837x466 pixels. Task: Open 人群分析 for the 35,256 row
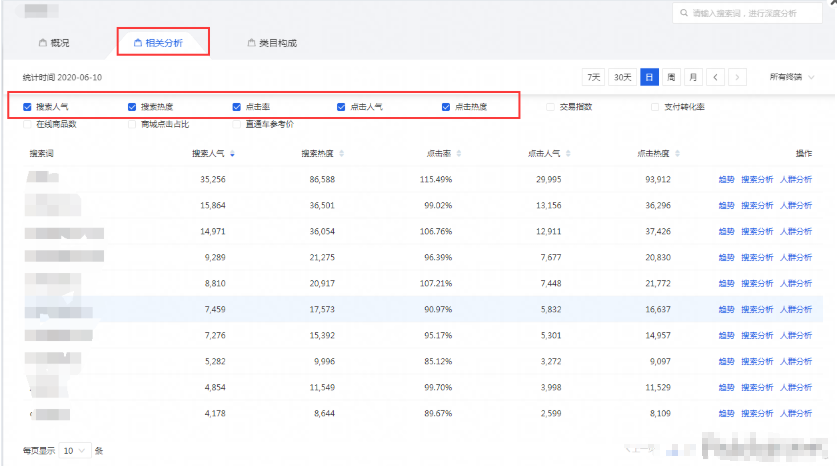coord(796,180)
